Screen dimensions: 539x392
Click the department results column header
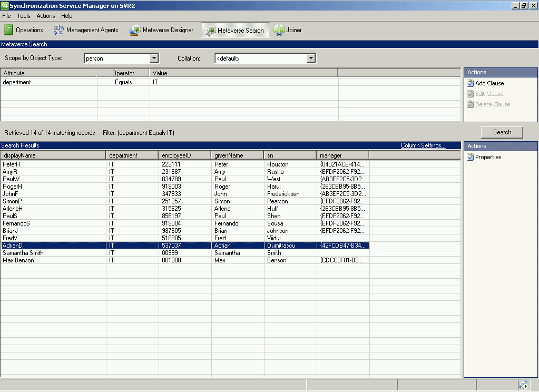132,155
